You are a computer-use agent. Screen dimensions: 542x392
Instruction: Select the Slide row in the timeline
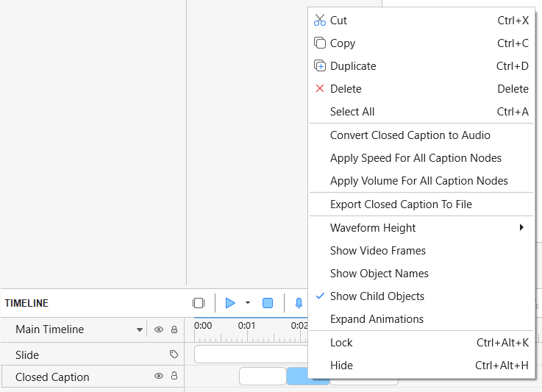92,354
